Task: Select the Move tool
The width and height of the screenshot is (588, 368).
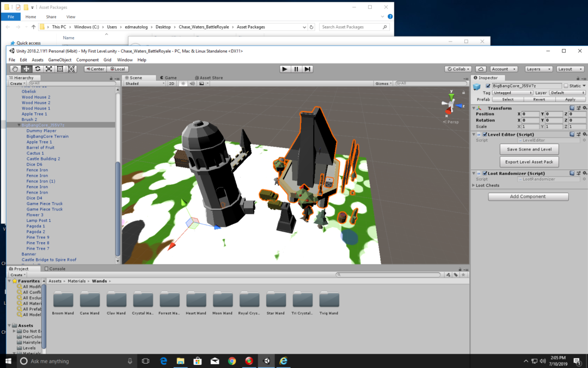Action: click(x=26, y=69)
